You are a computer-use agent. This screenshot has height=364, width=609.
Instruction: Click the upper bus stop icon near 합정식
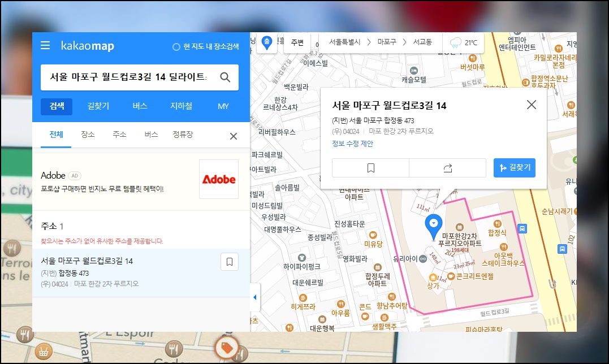(x=522, y=228)
